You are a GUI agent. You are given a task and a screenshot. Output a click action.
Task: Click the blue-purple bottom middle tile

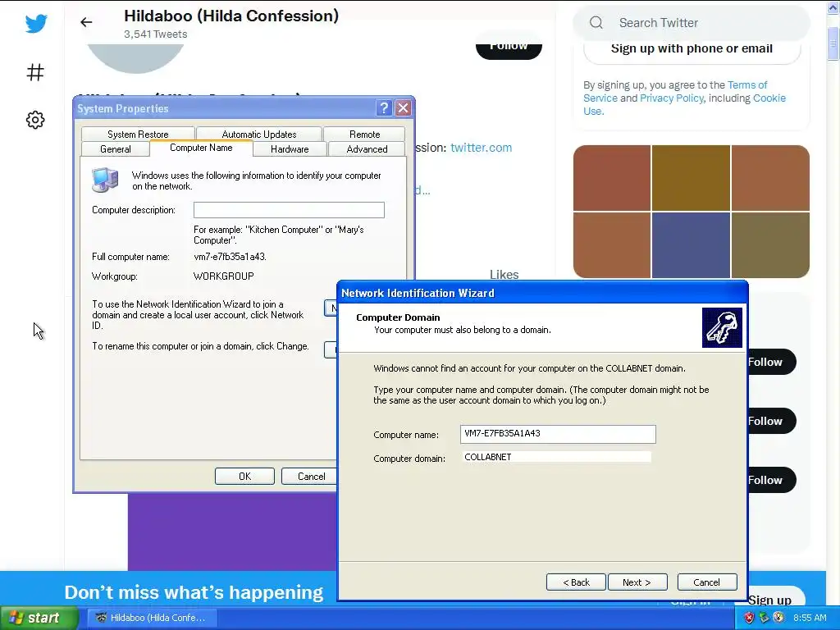tap(691, 244)
